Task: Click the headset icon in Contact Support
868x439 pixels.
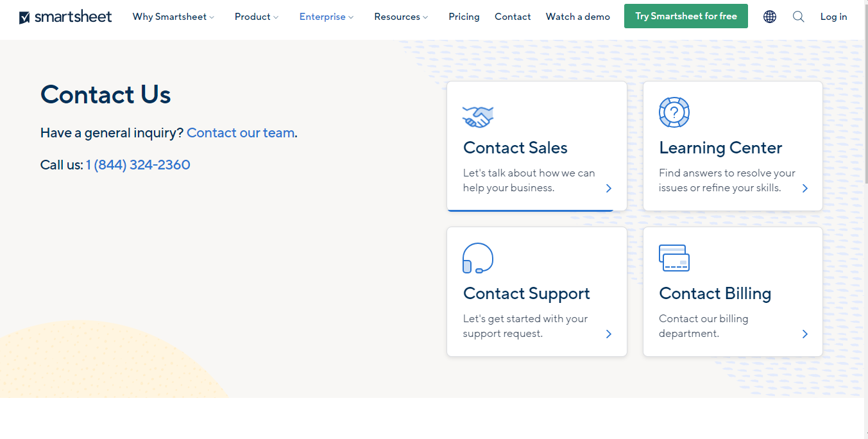Action: (x=478, y=258)
